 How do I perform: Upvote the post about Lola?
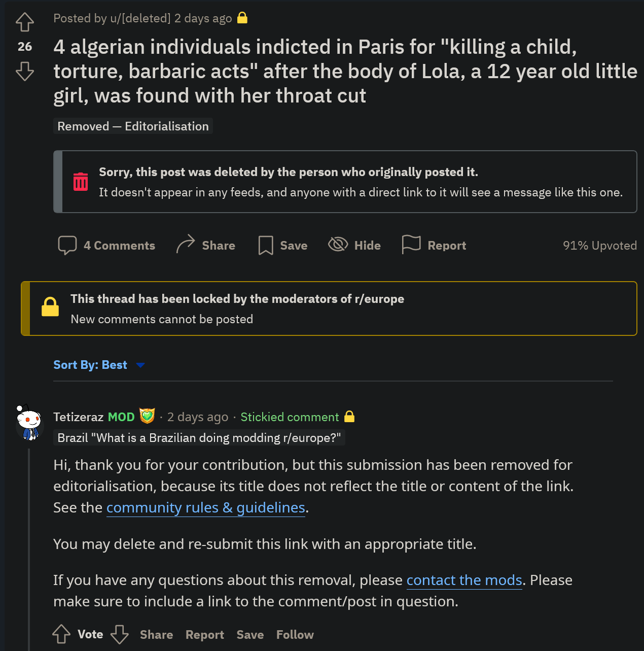pos(25,22)
